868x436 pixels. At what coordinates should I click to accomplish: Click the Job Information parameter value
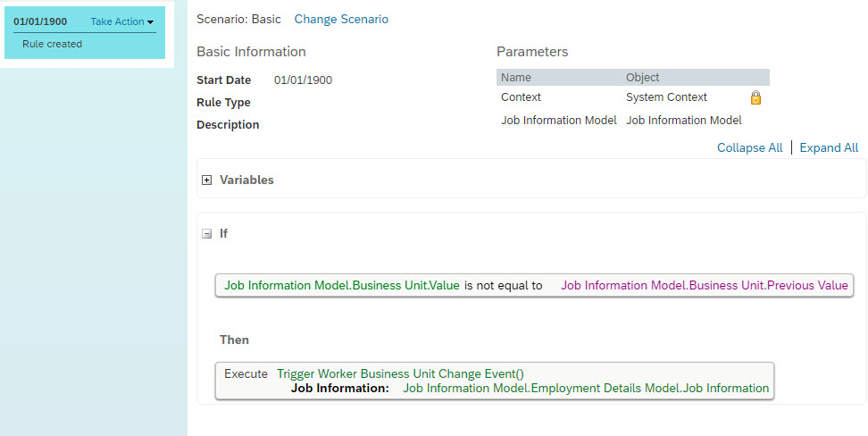click(586, 389)
